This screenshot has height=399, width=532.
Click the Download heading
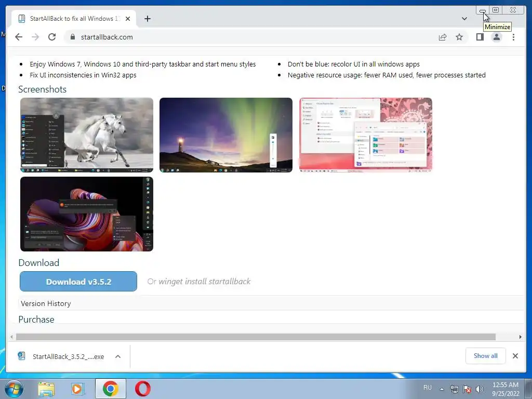(x=38, y=263)
